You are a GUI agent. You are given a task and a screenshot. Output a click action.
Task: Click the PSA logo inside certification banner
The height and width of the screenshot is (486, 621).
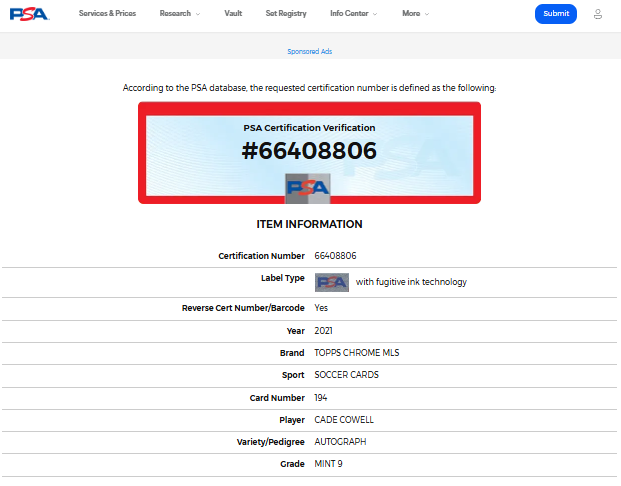click(308, 186)
